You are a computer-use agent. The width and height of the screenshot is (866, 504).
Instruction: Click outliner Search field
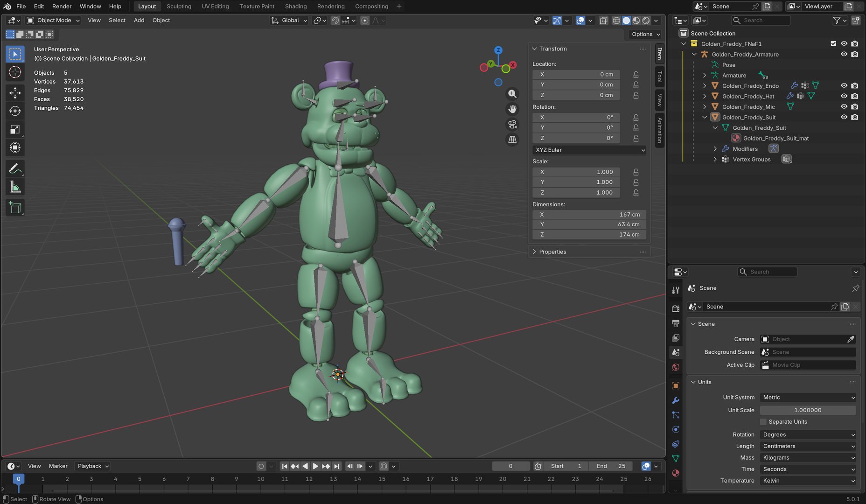click(761, 21)
